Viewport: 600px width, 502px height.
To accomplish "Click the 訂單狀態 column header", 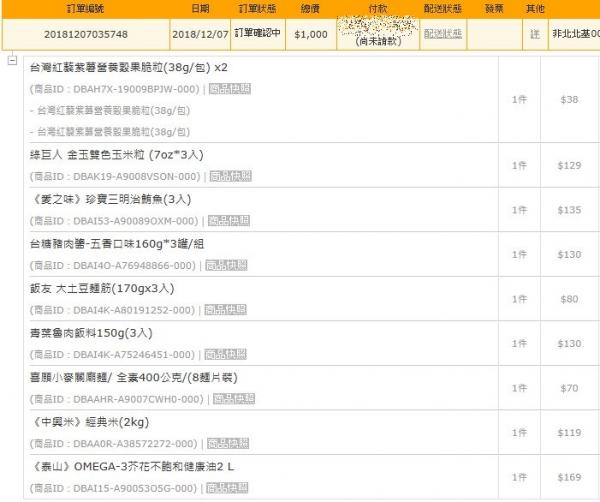I will (258, 8).
